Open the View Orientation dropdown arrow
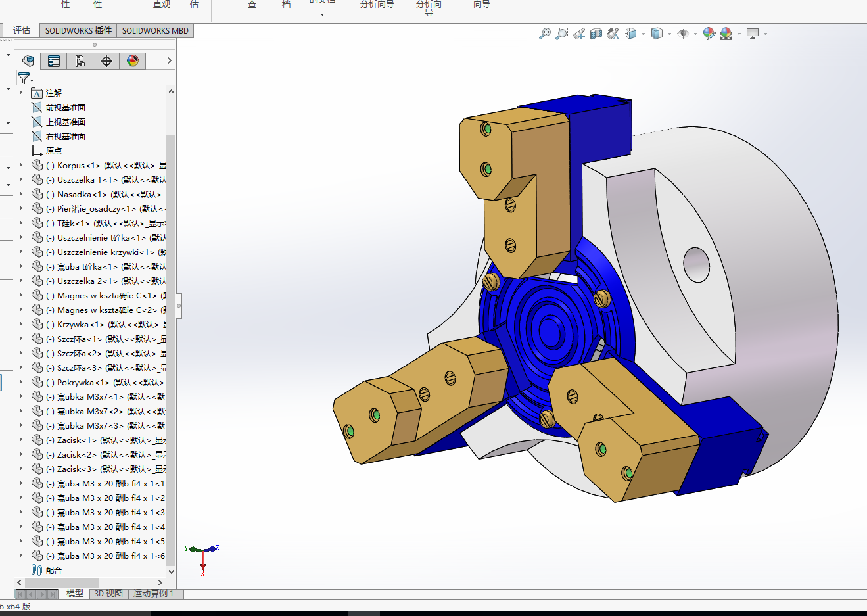Screen dimensions: 867x616 pos(643,34)
